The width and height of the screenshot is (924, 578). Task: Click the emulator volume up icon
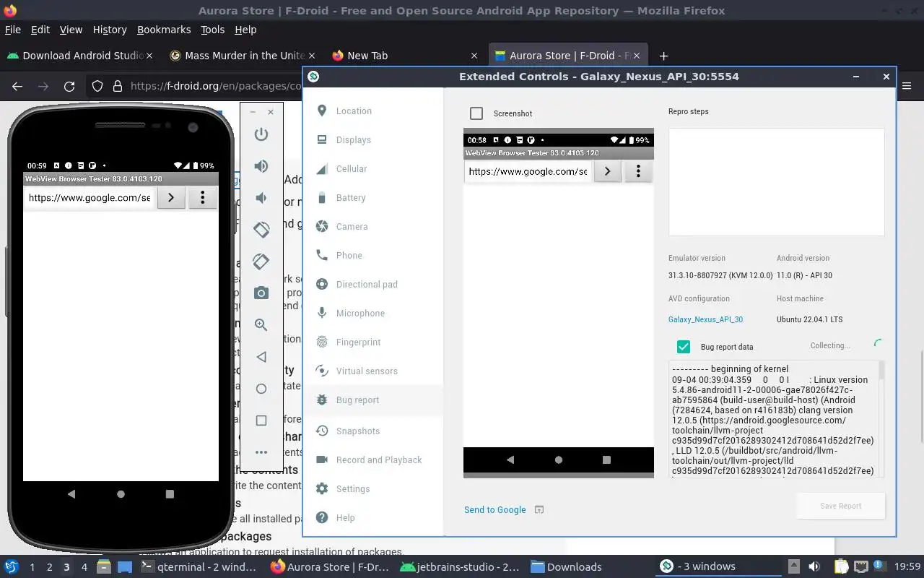(x=261, y=166)
